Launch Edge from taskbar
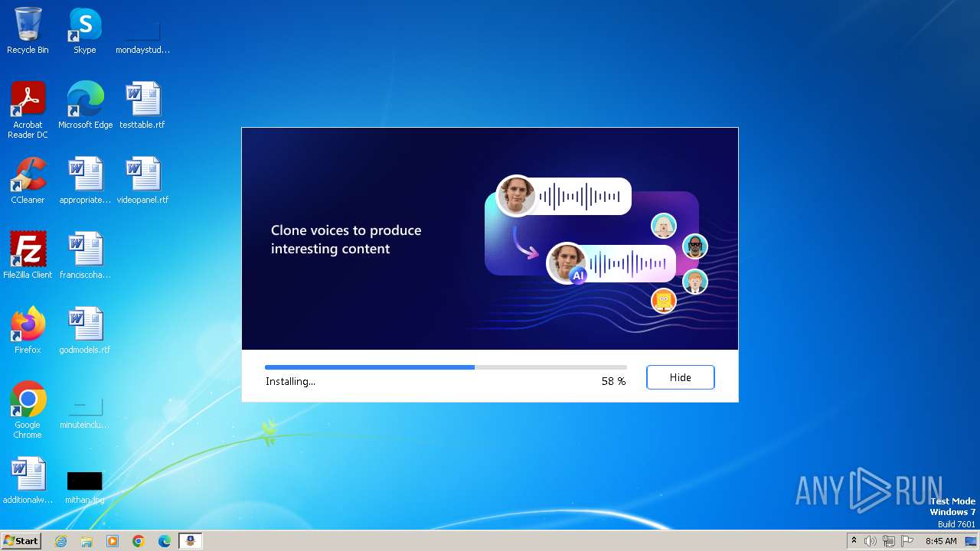 tap(165, 541)
